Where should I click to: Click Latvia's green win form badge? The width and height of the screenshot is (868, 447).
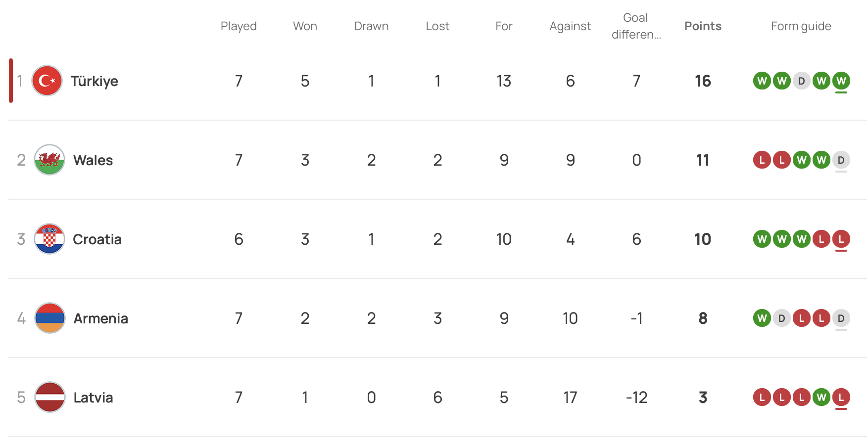pos(821,397)
